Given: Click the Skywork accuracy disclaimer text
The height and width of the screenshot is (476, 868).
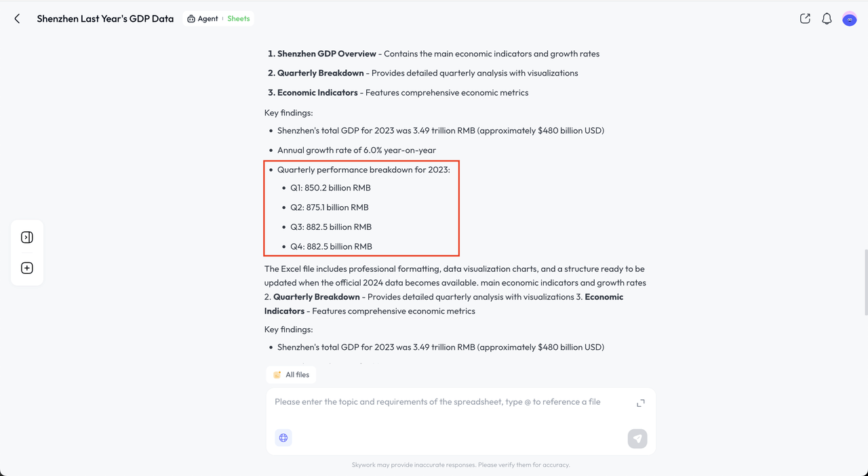Looking at the screenshot, I should click(x=460, y=465).
